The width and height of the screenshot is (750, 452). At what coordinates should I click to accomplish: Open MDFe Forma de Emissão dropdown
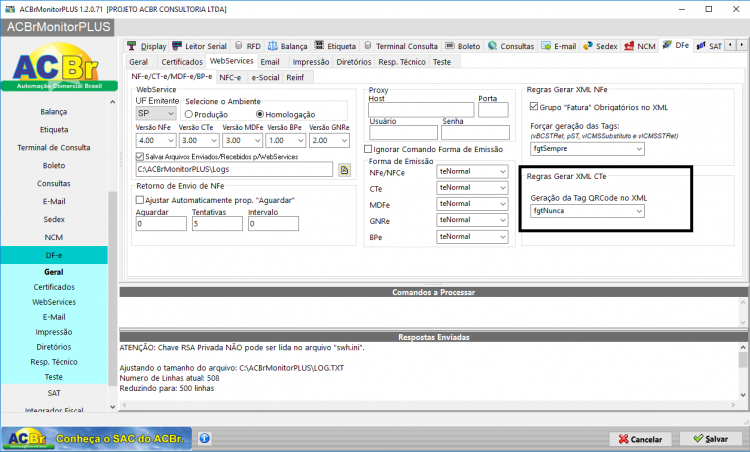pos(472,204)
